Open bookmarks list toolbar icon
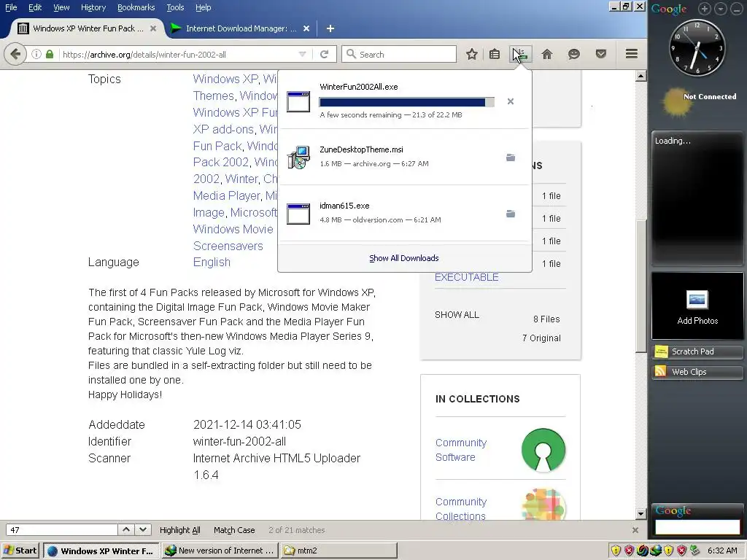This screenshot has width=747, height=560. pyautogui.click(x=495, y=54)
